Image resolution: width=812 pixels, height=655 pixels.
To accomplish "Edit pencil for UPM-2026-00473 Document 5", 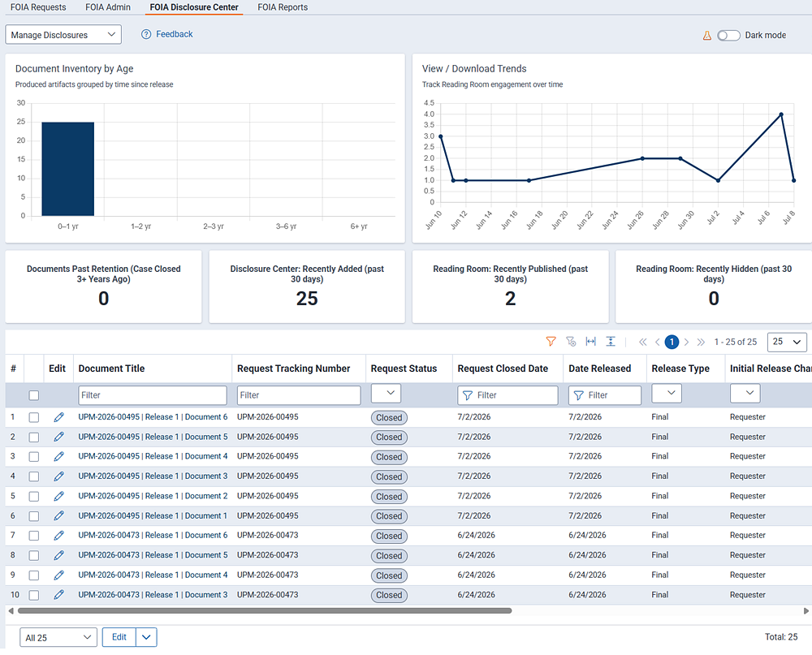I will coord(59,555).
